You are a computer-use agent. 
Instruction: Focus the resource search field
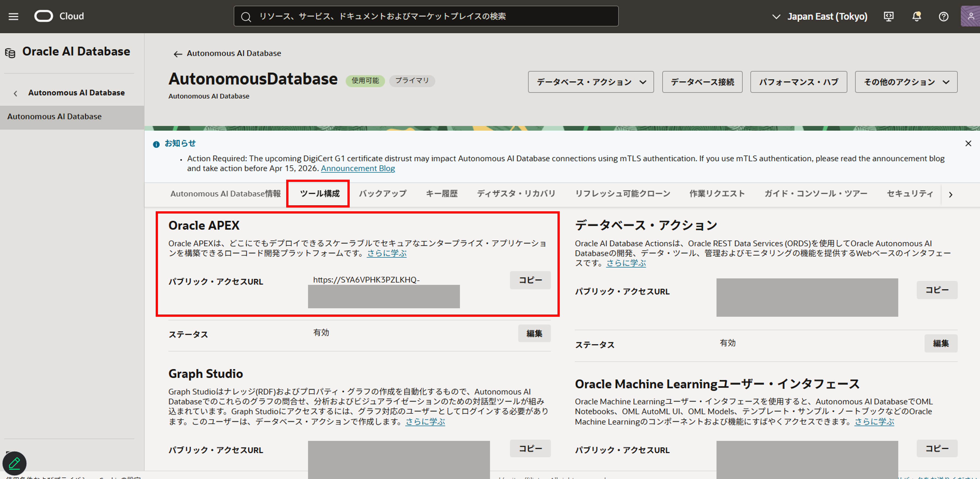426,16
